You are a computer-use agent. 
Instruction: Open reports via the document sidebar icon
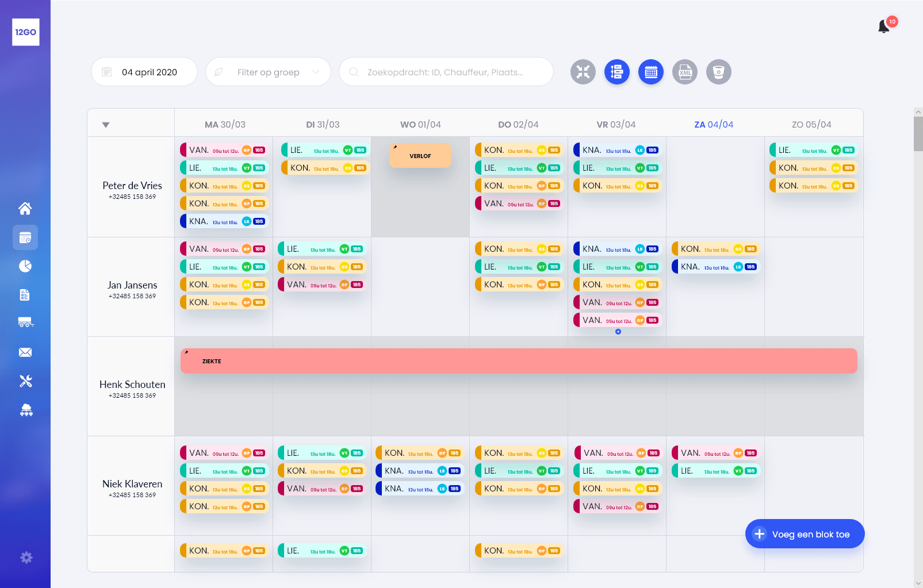(x=25, y=295)
